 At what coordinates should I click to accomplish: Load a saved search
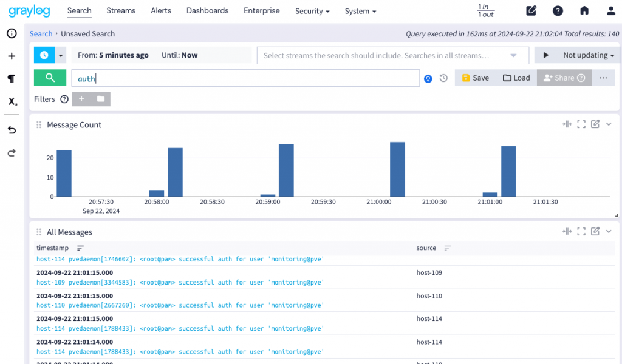click(x=516, y=78)
